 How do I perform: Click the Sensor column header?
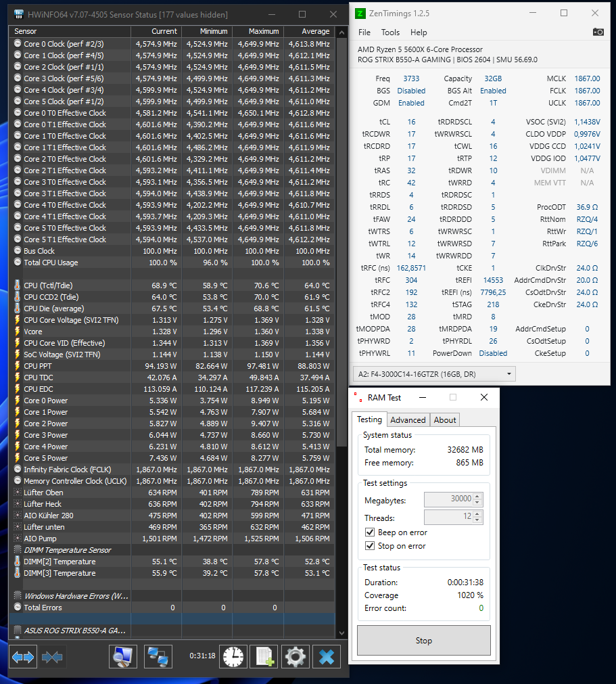(70, 31)
